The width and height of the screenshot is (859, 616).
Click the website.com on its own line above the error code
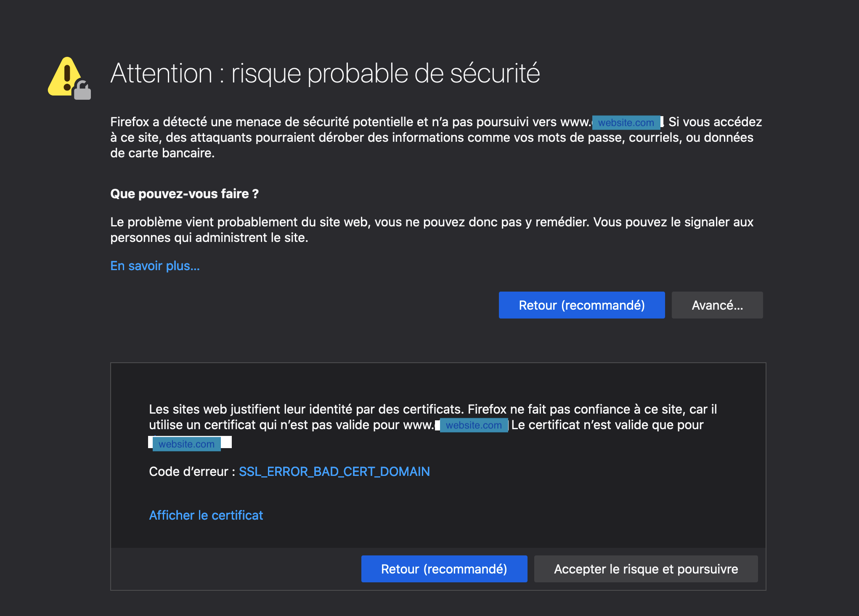[x=186, y=444]
